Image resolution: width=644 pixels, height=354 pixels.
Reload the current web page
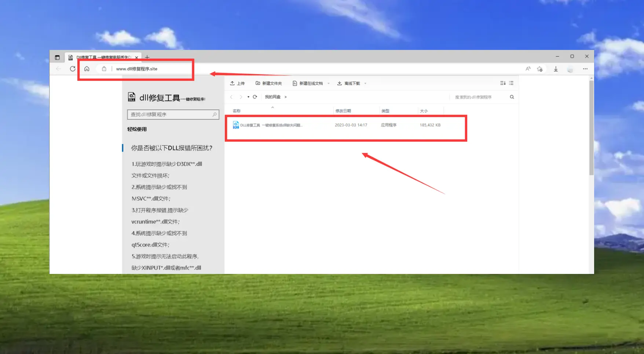click(73, 69)
